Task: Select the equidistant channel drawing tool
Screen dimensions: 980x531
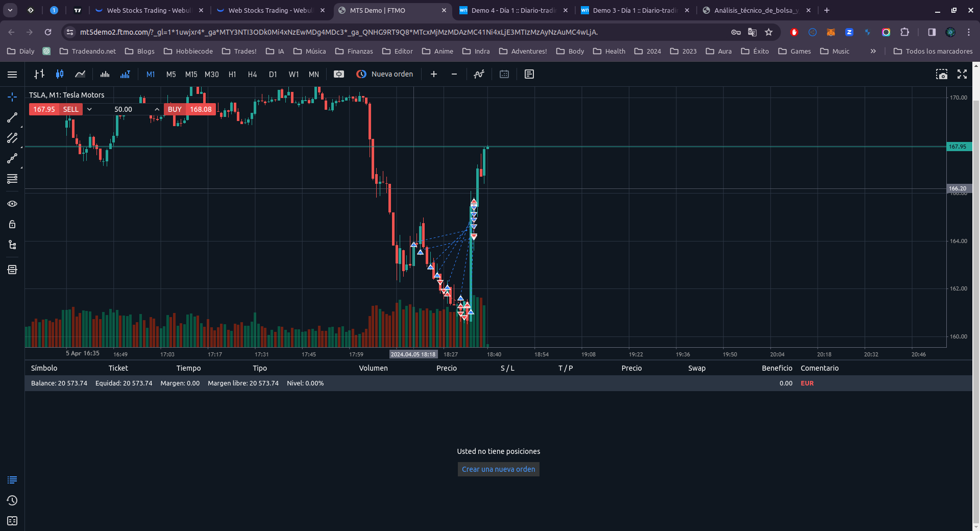Action: [x=12, y=138]
